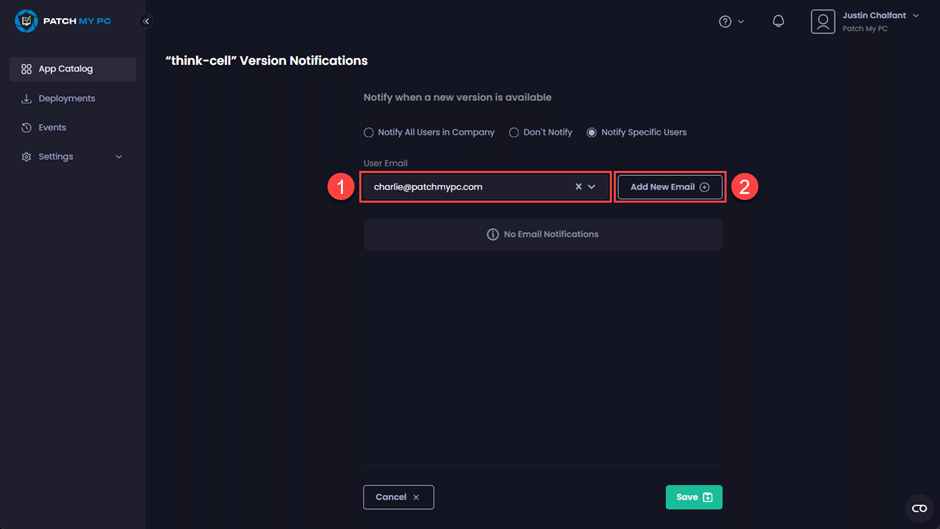Click the Events clock icon
This screenshot has height=529, width=940.
coord(27,128)
